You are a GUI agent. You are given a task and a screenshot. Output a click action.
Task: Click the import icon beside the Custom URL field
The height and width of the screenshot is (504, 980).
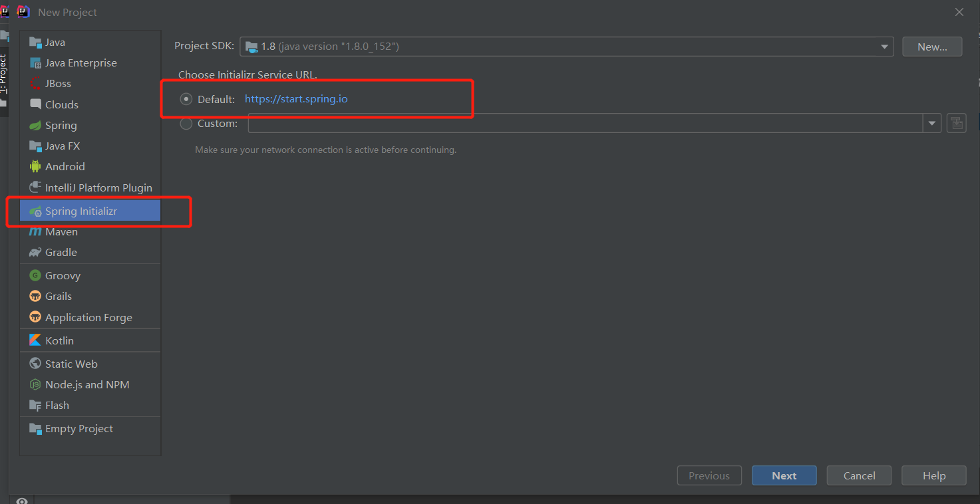click(x=956, y=122)
